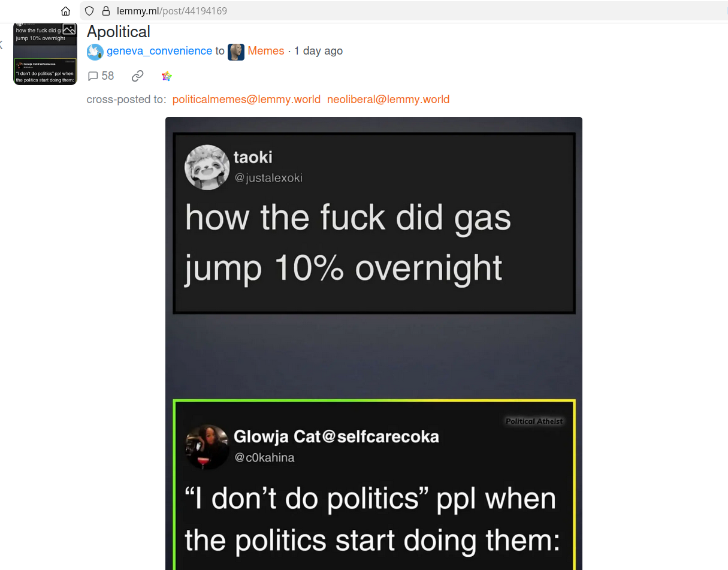Click the Memes community avatar icon
The image size is (728, 570).
236,52
